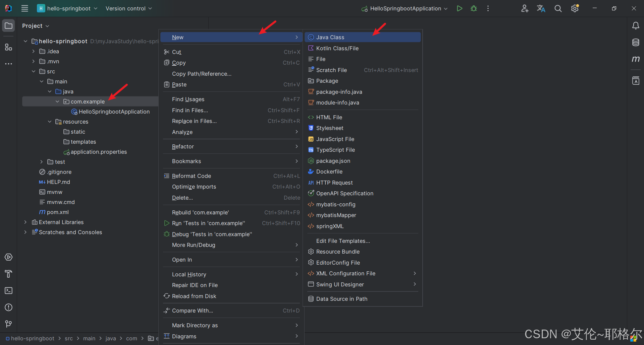The image size is (644, 345).
Task: Choose Reformat Code from context menu
Action: (x=231, y=176)
